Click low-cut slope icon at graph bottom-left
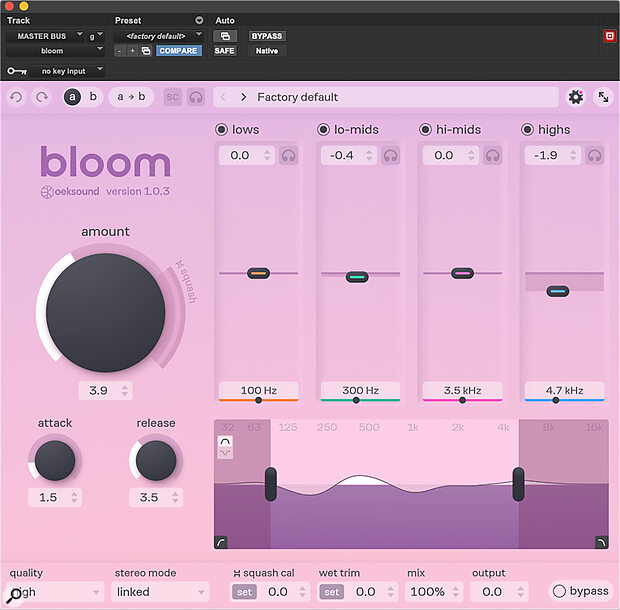Image resolution: width=620 pixels, height=610 pixels. pyautogui.click(x=221, y=542)
